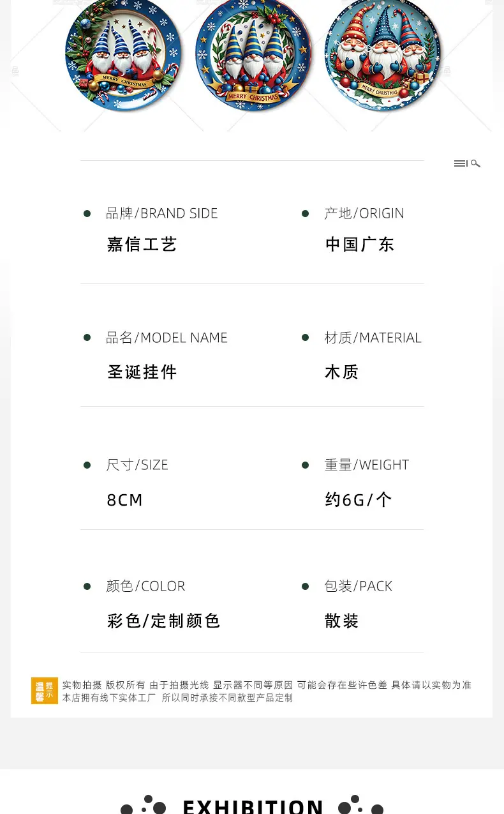Click the model name 圣诞挂件
The width and height of the screenshot is (504, 814).
(142, 372)
